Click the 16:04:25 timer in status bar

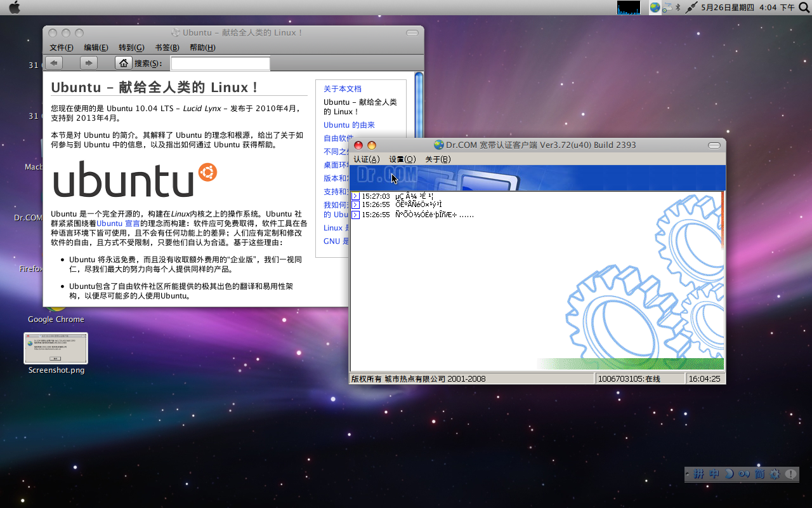pyautogui.click(x=705, y=379)
